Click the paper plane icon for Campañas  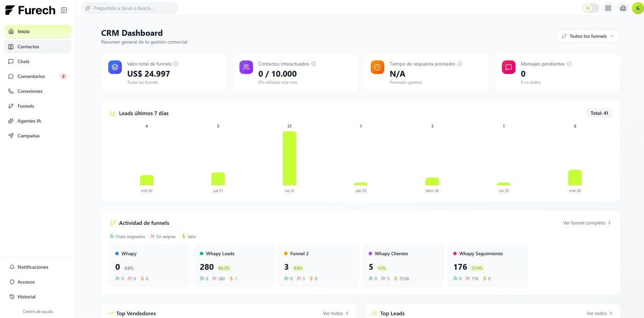[x=11, y=136]
